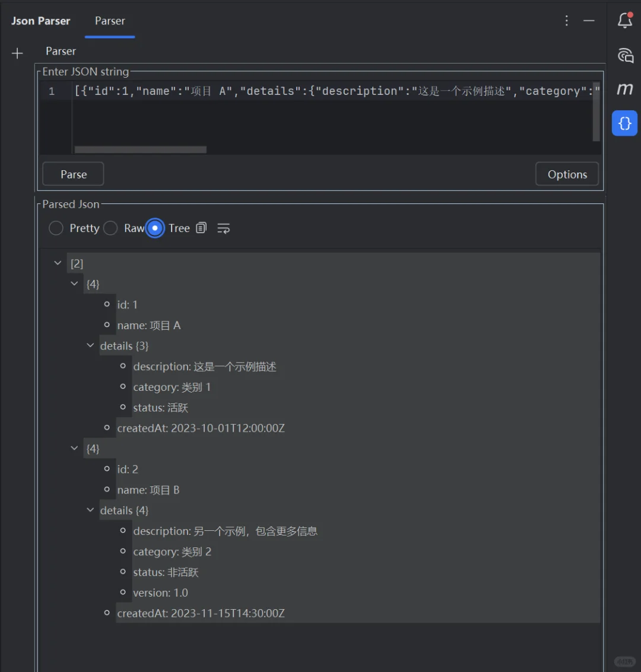The height and width of the screenshot is (672, 641).
Task: Click the m icon in right sidebar
Action: click(624, 89)
